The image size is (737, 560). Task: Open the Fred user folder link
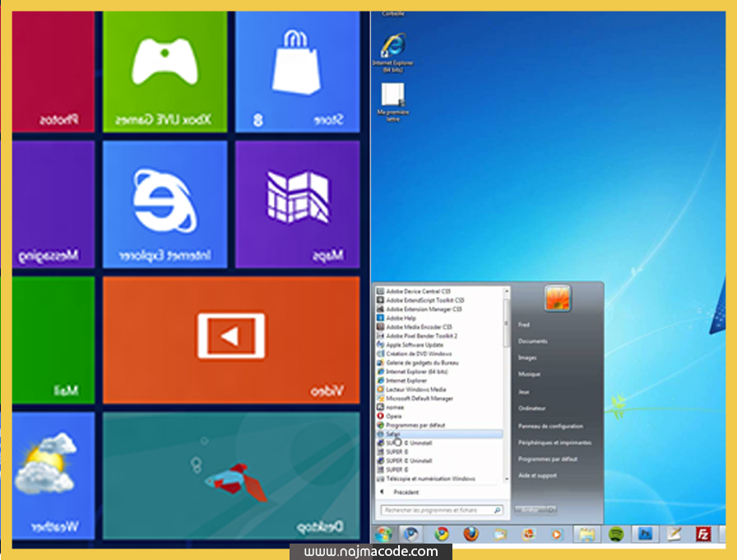click(x=524, y=325)
